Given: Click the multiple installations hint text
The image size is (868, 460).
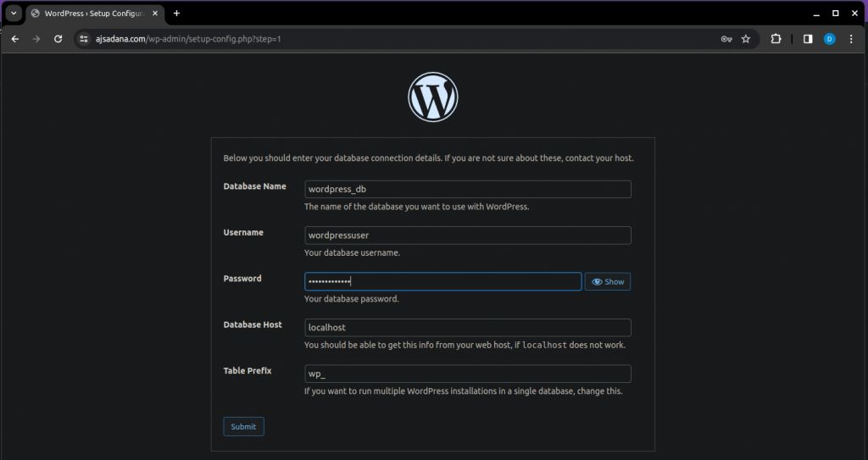Looking at the screenshot, I should (464, 391).
